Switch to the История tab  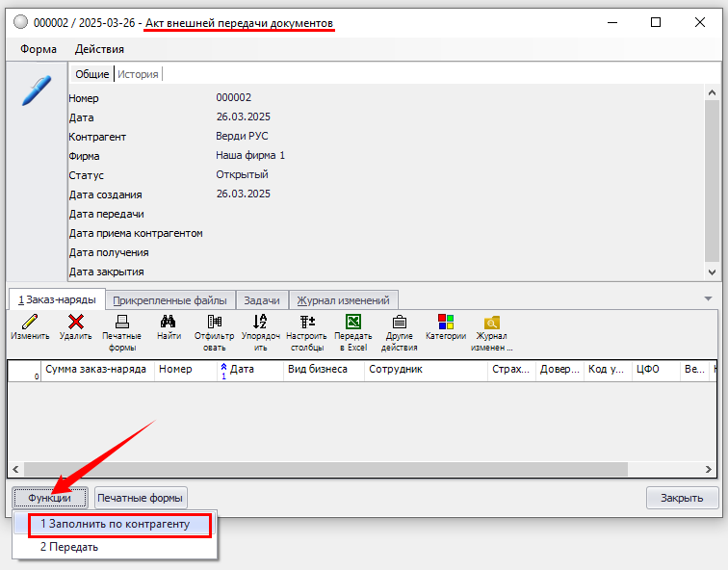138,74
